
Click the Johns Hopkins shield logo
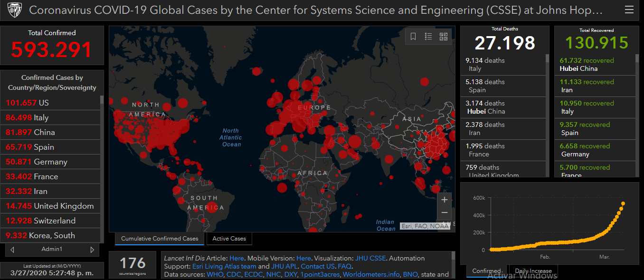pos(15,10)
